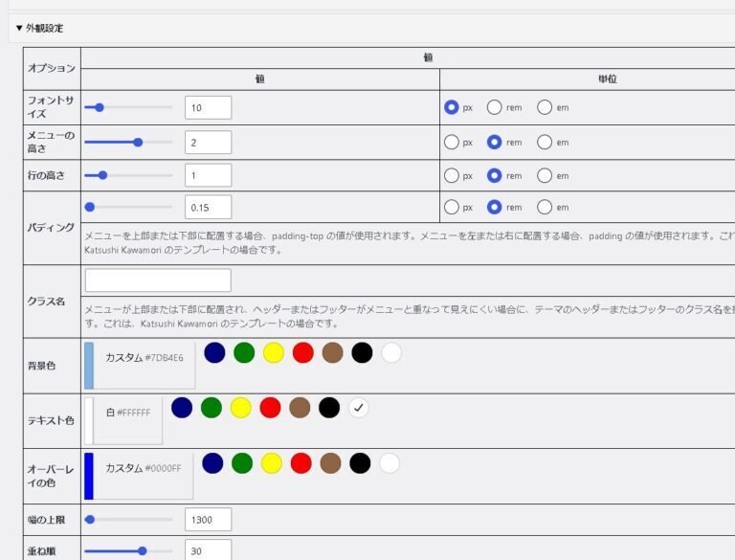Select rem unit for パディング
Screen dimensions: 735x560
[x=494, y=208]
